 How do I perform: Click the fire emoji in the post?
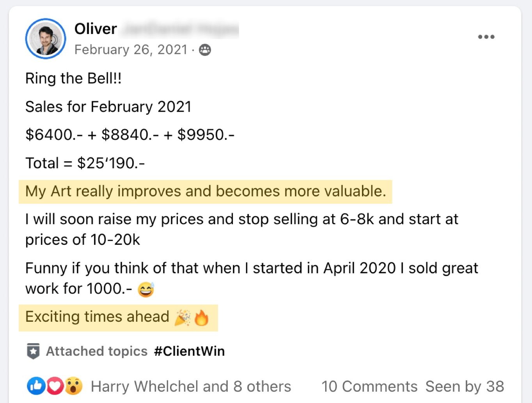pos(202,317)
